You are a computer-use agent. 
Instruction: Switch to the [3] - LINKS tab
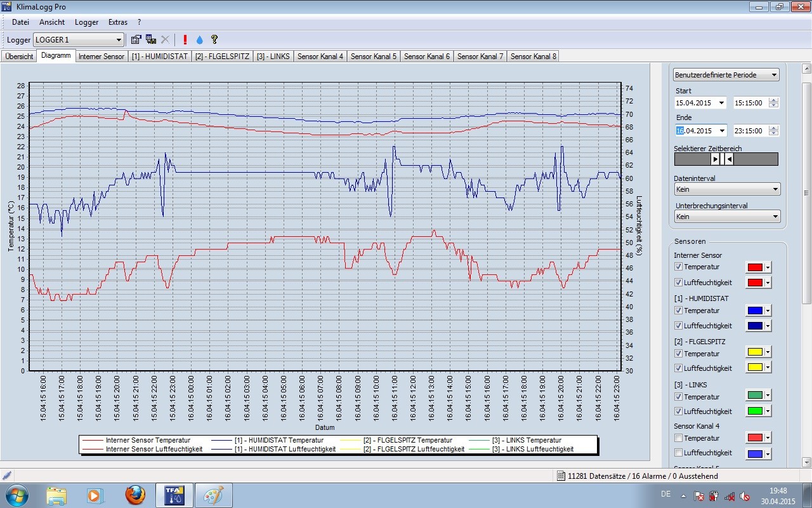pos(273,57)
